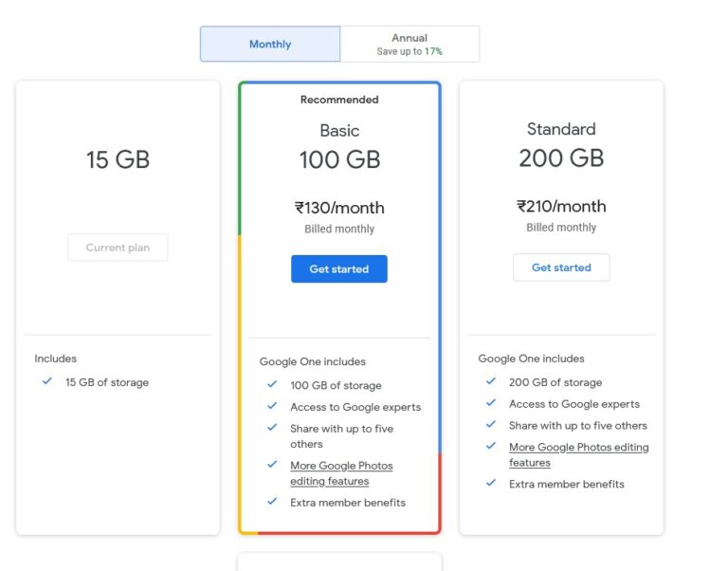Screen dimensions: 728x571
Task: Click Share with up to five others in Standard
Action: 578,426
